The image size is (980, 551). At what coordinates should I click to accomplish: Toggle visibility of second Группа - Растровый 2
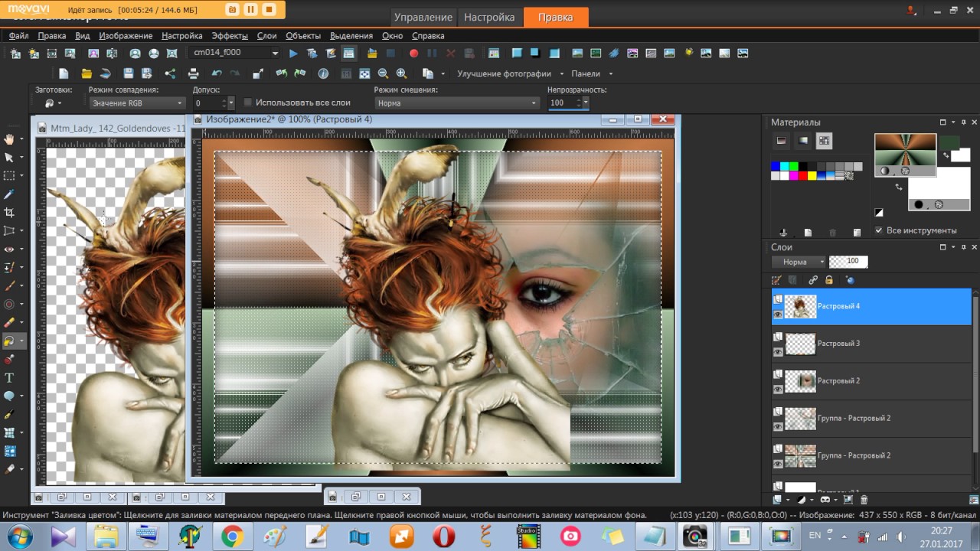click(778, 464)
